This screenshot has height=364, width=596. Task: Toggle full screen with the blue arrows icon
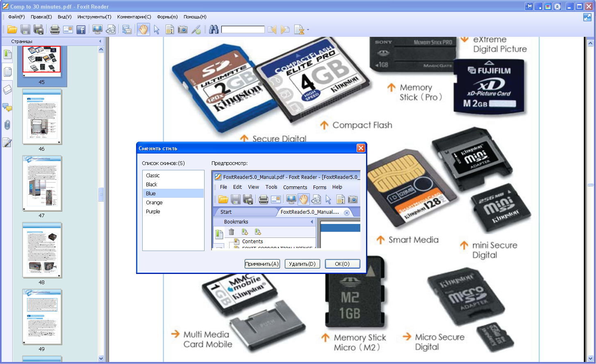[587, 17]
